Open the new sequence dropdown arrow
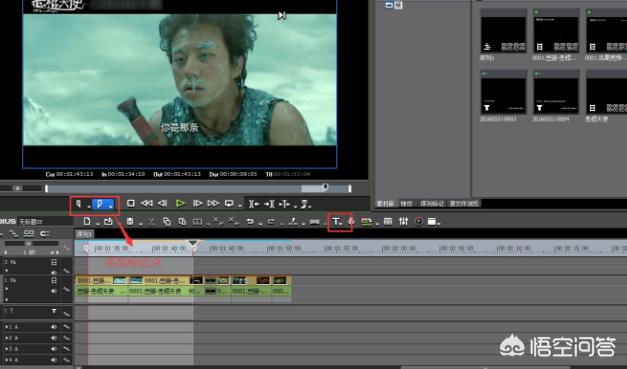 (x=97, y=223)
